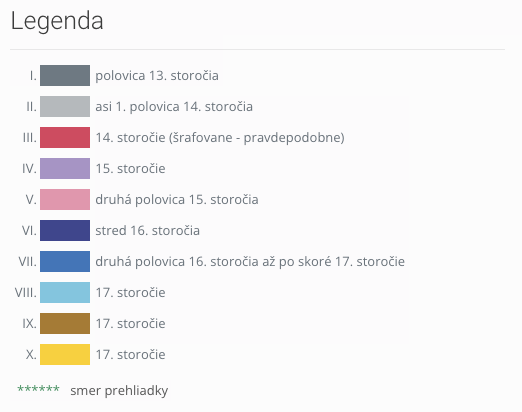Click the light blue swatch for item VIII
522x412 pixels.
65,292
